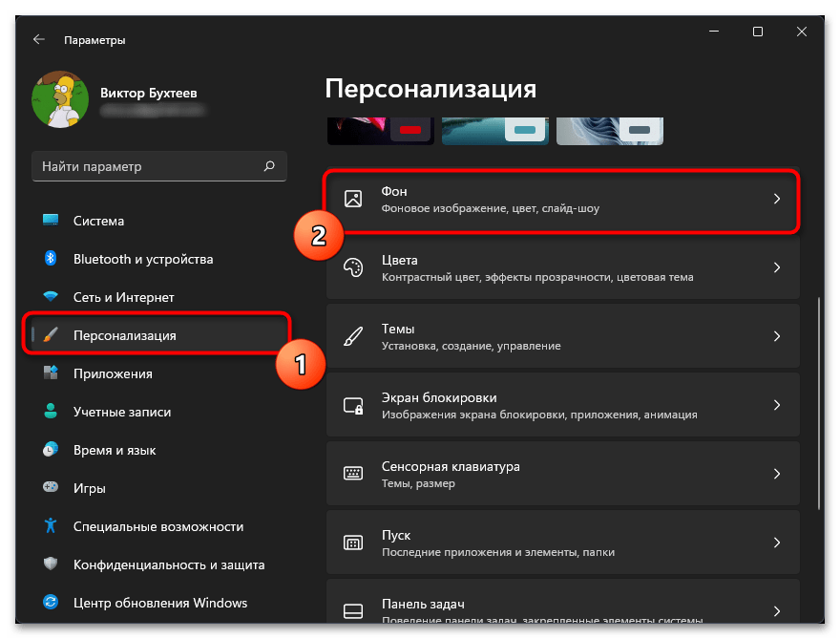This screenshot has height=639, width=840.
Task: Click the keyboard icon for Сенсорная клавиатура
Action: click(353, 474)
